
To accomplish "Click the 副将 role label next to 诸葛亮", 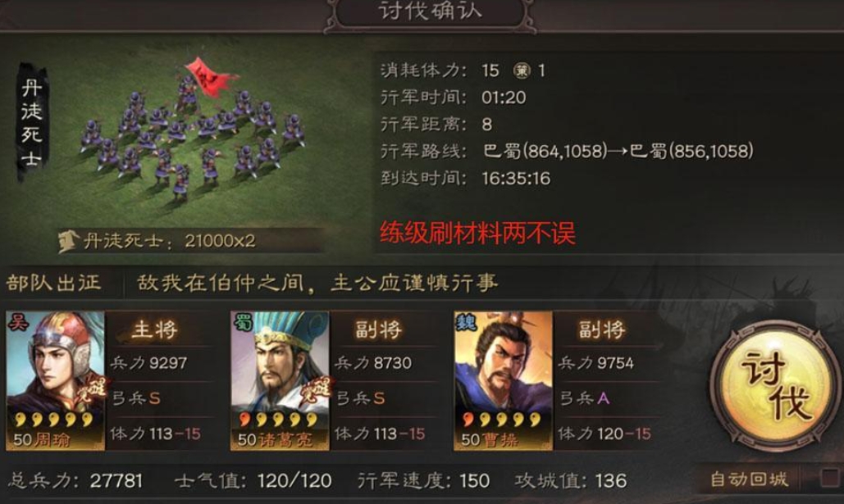I will (379, 329).
